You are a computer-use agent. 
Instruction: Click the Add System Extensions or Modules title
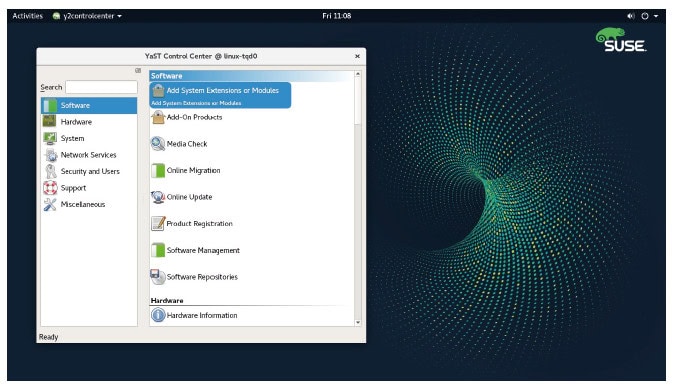tap(223, 90)
